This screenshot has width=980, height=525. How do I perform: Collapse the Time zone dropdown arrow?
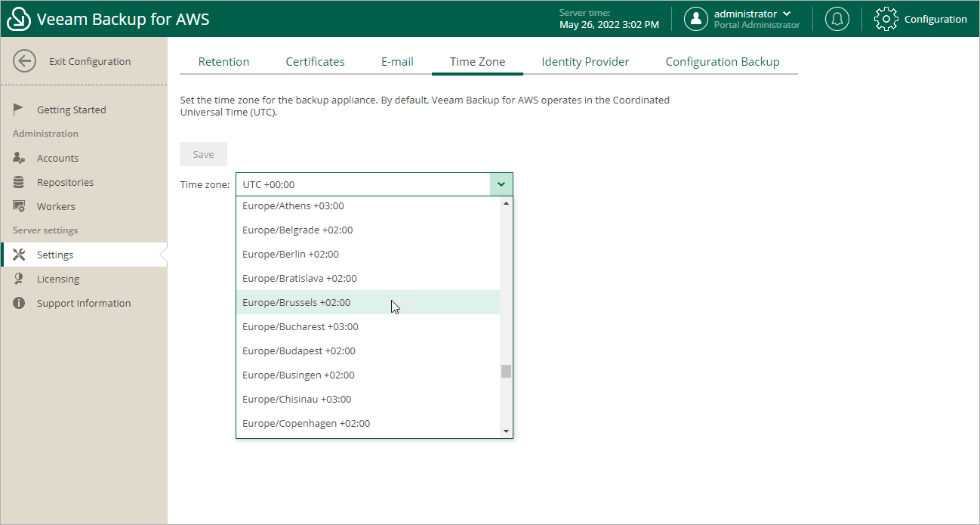(501, 184)
